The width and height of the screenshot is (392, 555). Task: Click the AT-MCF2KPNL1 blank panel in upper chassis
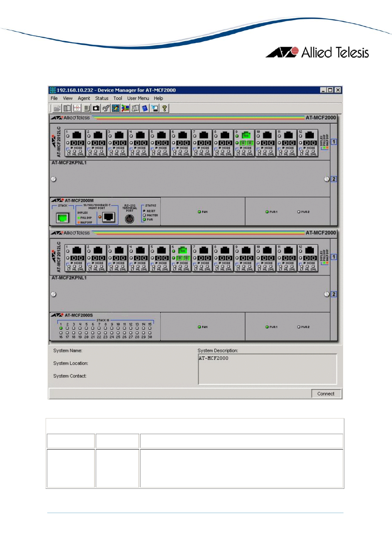190,179
